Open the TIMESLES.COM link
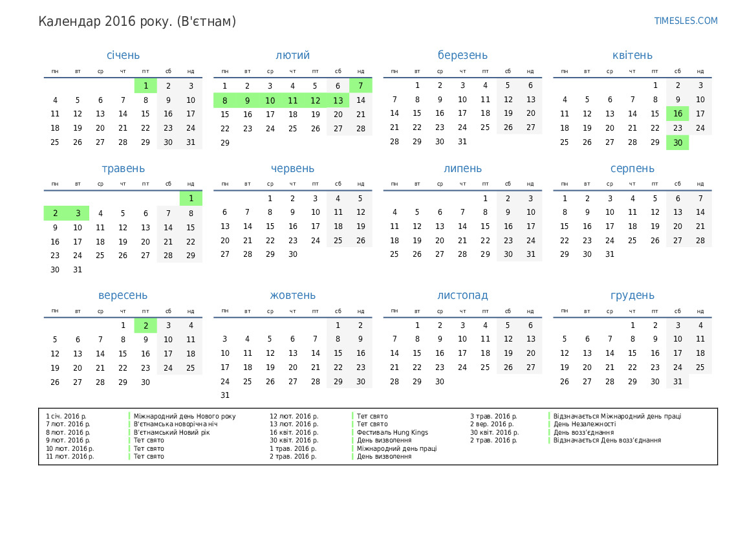 pyautogui.click(x=686, y=21)
